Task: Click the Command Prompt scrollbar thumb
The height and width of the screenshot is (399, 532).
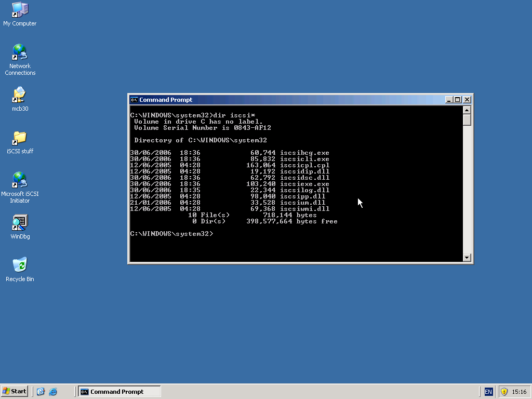Action: point(467,120)
